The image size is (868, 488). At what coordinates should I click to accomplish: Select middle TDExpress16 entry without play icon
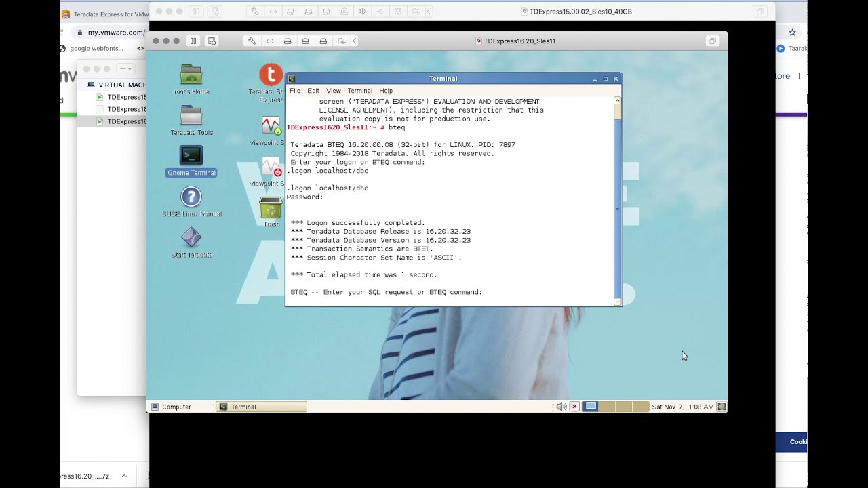122,109
